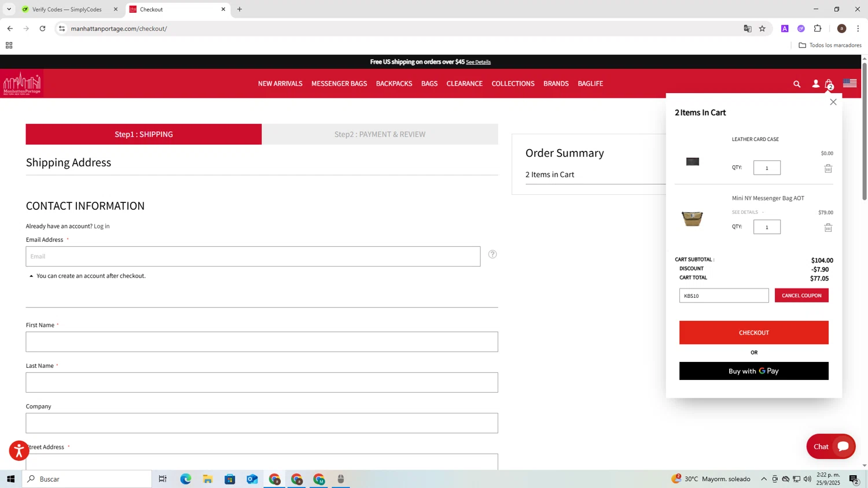Viewport: 868px width, 488px height.
Task: Click the Company field
Action: [262, 423]
